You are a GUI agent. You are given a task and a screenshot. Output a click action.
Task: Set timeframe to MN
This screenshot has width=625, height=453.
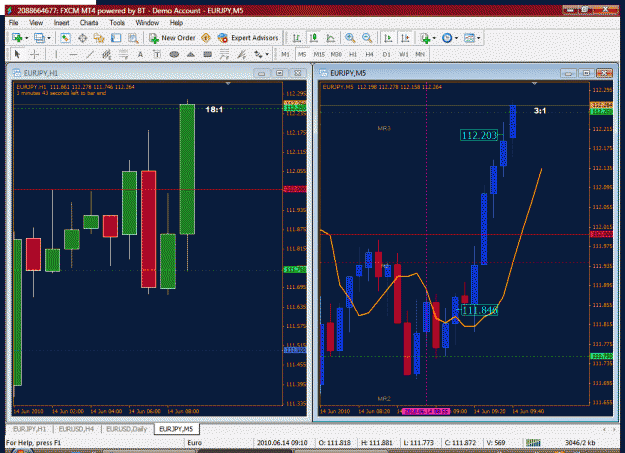[x=420, y=54]
